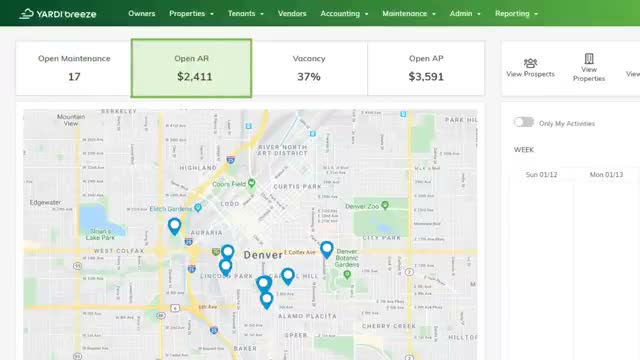Viewport: 640px width, 360px height.
Task: Select the Open AR card showing $2,411
Action: (191, 68)
